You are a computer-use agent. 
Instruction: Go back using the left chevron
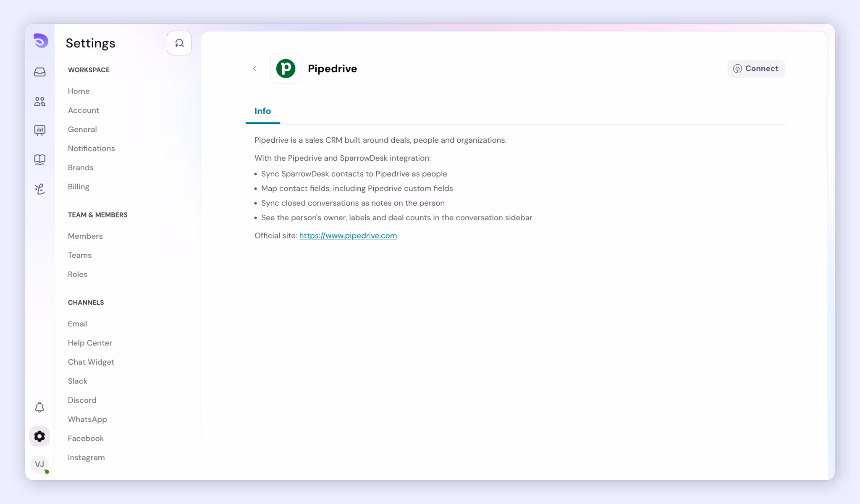[x=254, y=68]
